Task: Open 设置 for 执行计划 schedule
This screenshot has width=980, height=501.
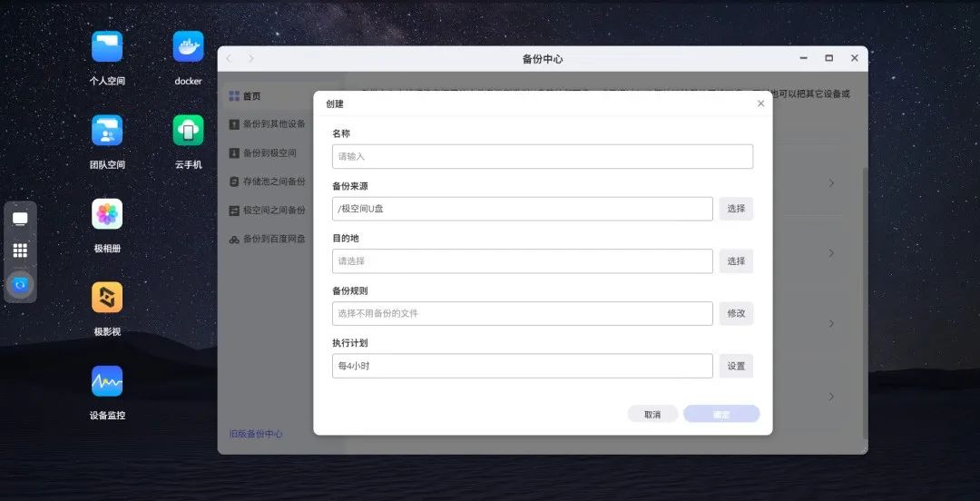Action: [736, 367]
